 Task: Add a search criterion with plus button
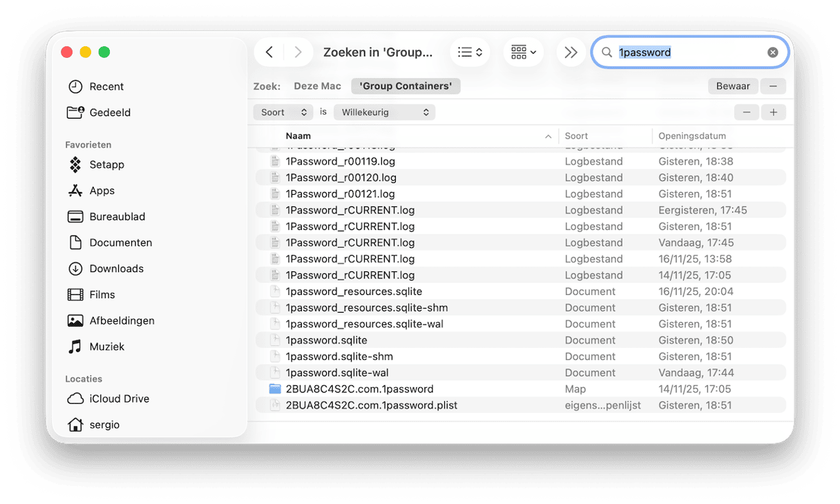pos(773,112)
